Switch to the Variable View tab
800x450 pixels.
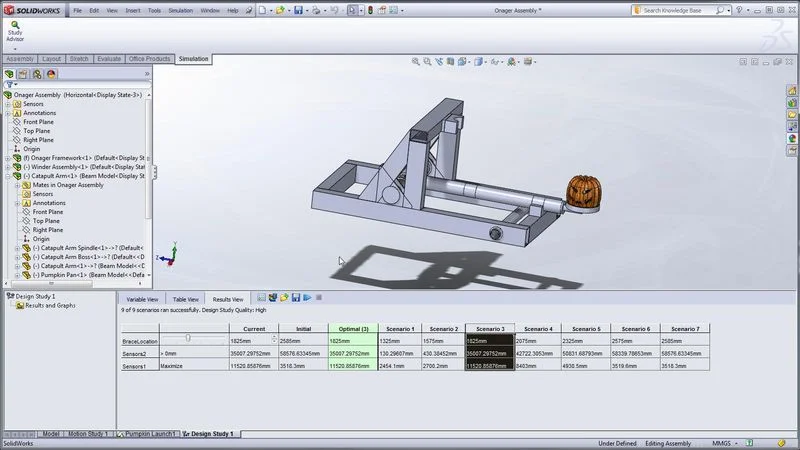coord(142,299)
